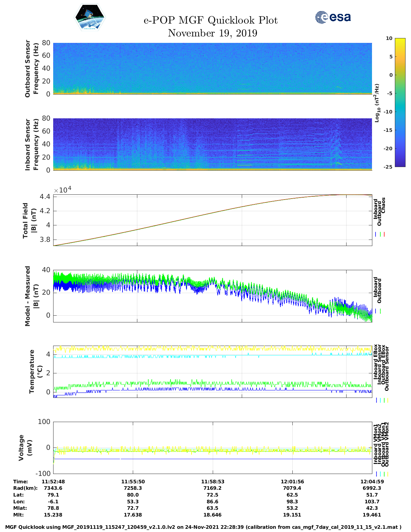Click the 12:04:59 time tick label

(372, 481)
